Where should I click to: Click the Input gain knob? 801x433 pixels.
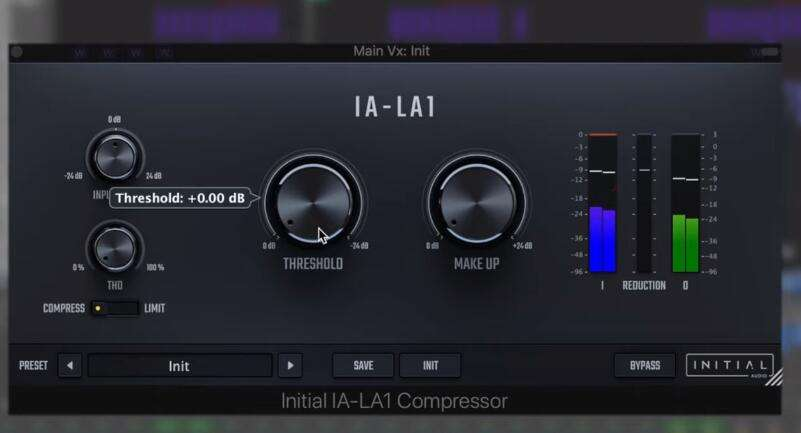[115, 157]
